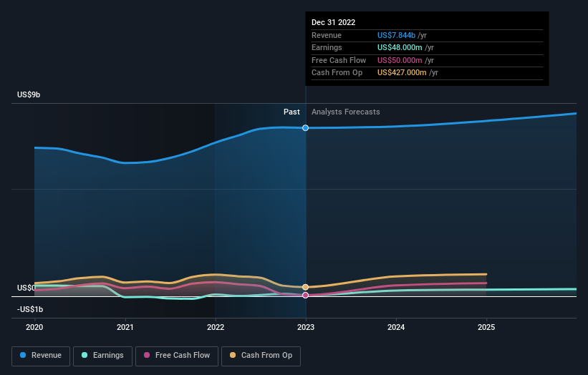Click the Analysts Forecasts label
Screen dimensions: 588x375
pos(346,112)
